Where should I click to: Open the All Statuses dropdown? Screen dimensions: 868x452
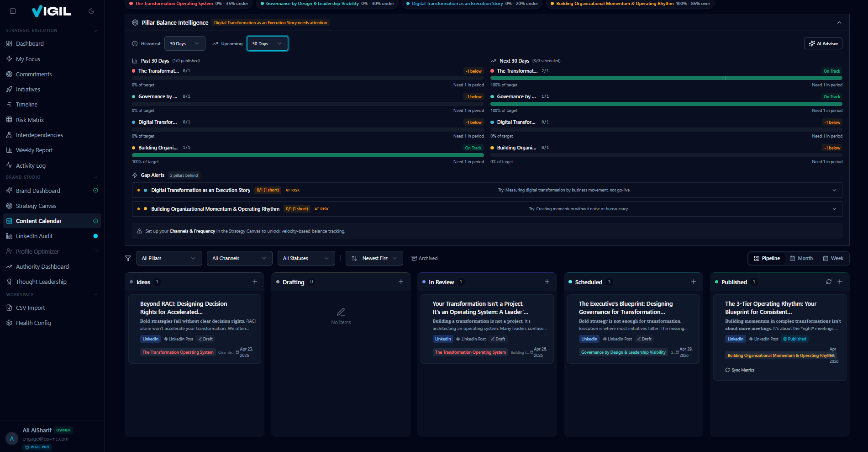pyautogui.click(x=305, y=258)
